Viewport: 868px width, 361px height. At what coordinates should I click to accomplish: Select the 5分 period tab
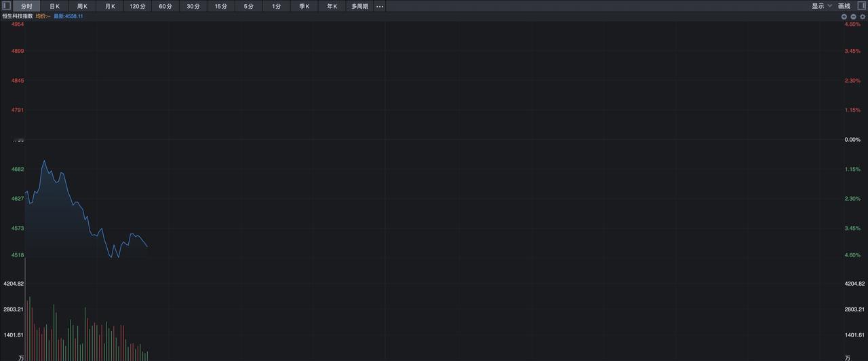[249, 6]
